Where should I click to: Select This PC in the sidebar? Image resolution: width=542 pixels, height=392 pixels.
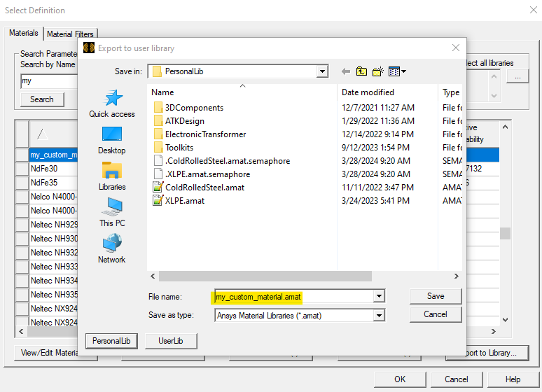[112, 213]
